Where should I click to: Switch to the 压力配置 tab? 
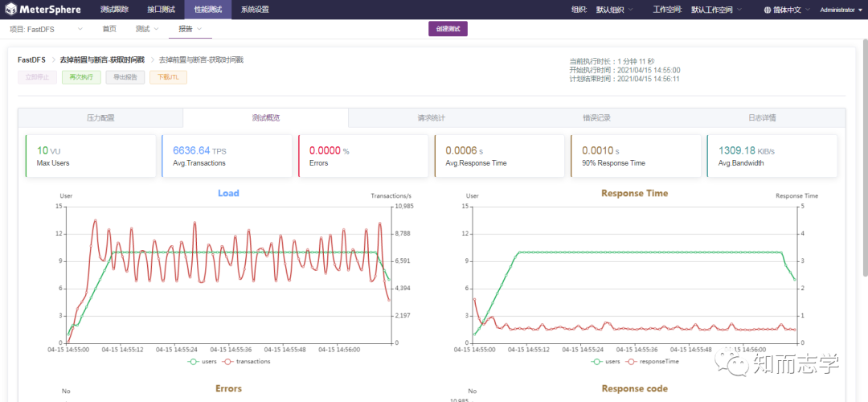(x=100, y=118)
